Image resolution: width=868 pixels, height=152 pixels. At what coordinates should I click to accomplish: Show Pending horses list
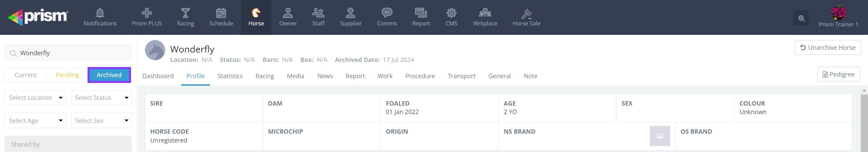(67, 75)
